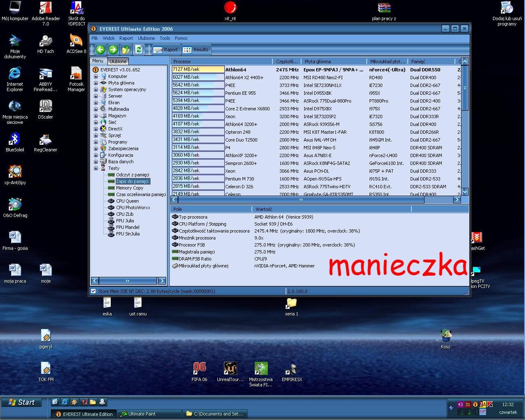Open the O&O Defrag desktop icon

click(x=15, y=208)
